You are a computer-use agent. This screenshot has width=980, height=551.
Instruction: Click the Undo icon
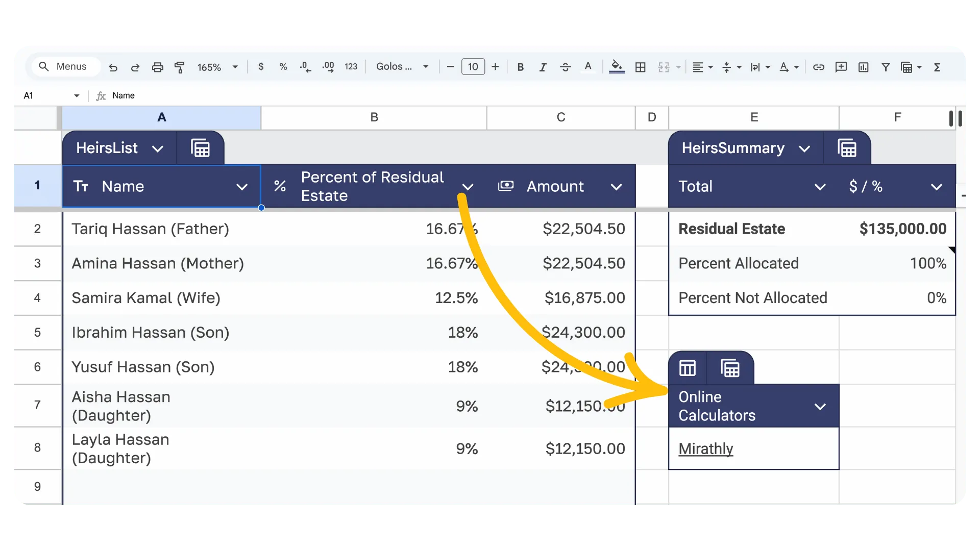coord(113,67)
